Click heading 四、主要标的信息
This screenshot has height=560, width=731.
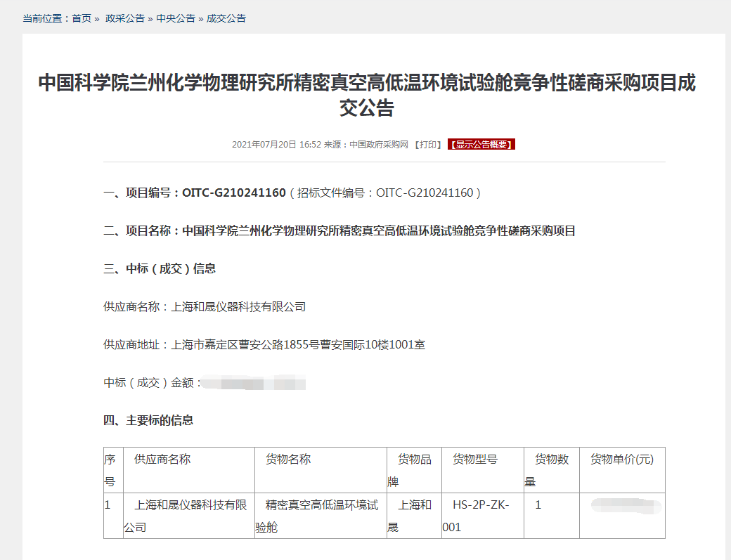point(148,421)
